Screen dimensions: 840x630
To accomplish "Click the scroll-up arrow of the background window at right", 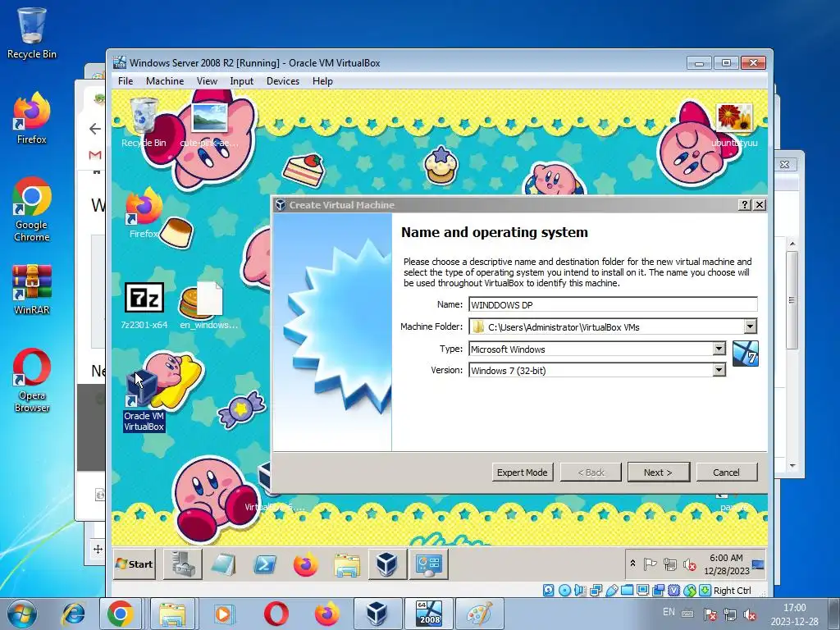I will (x=792, y=244).
